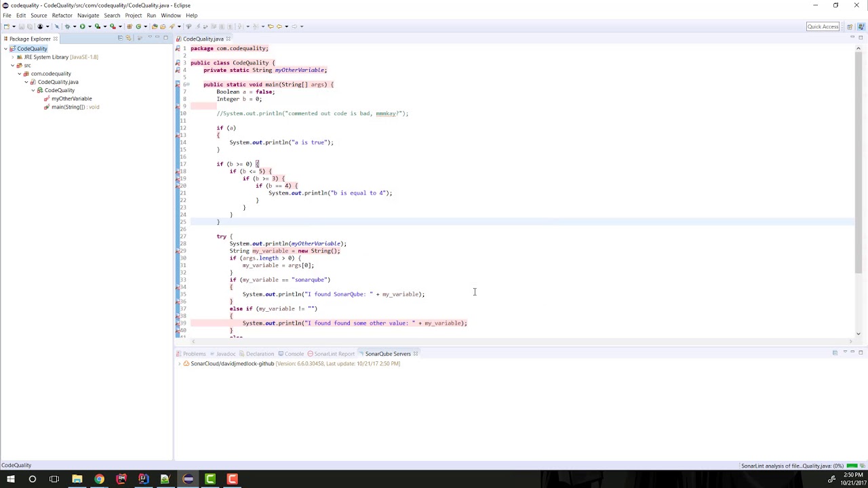Screen dimensions: 868x488
Task: Click the editor vertical scrollbar
Action: (x=859, y=163)
